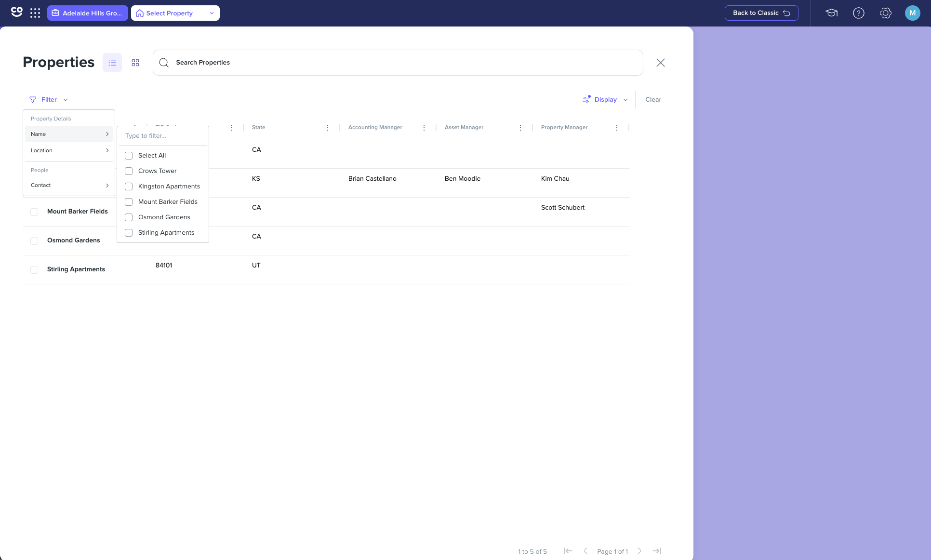
Task: Select the Mount Barker Fields row checkbox
Action: pyautogui.click(x=34, y=212)
